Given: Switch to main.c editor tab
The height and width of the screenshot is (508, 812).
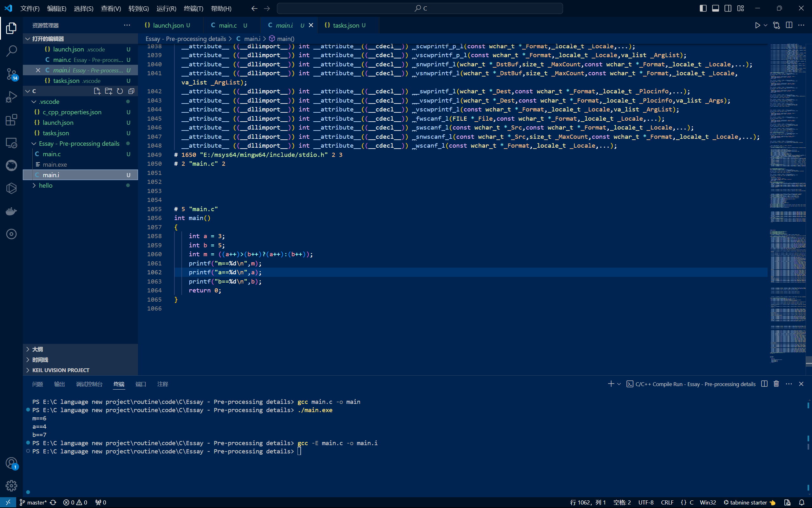Looking at the screenshot, I should [x=232, y=25].
